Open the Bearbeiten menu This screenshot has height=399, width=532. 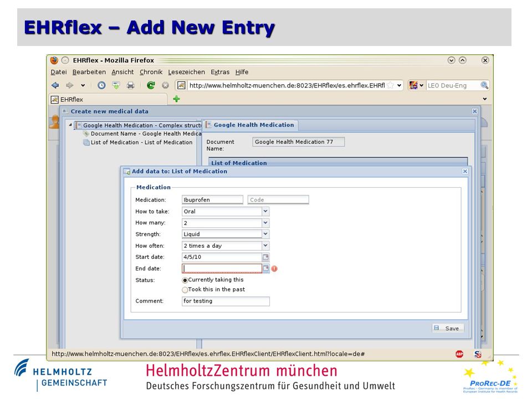(89, 72)
